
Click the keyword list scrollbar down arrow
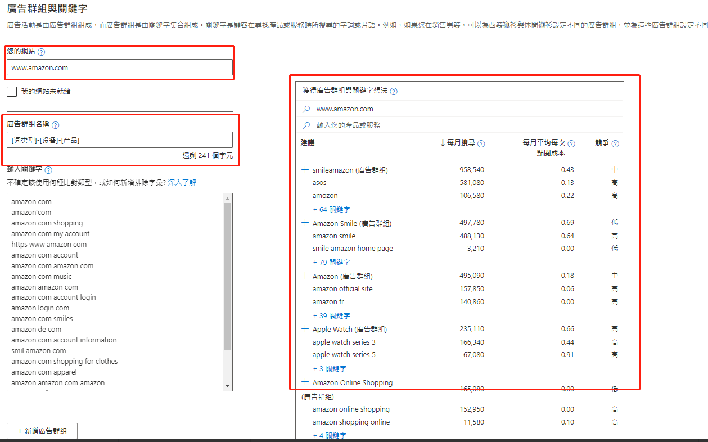tap(227, 386)
